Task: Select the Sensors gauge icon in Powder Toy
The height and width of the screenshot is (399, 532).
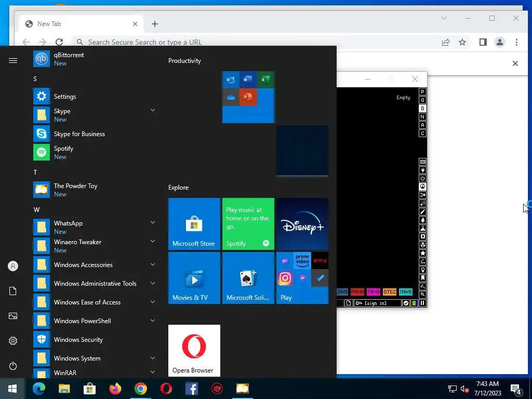Action: tap(422, 187)
